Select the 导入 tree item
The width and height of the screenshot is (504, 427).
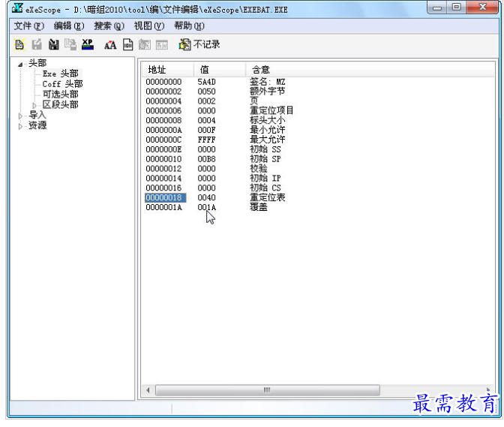(37, 115)
